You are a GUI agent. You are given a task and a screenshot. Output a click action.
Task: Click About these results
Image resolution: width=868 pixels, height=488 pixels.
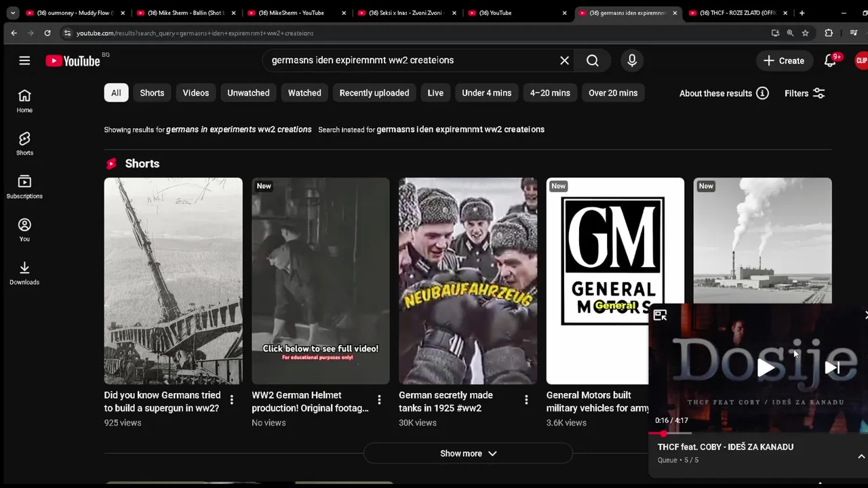click(x=715, y=93)
